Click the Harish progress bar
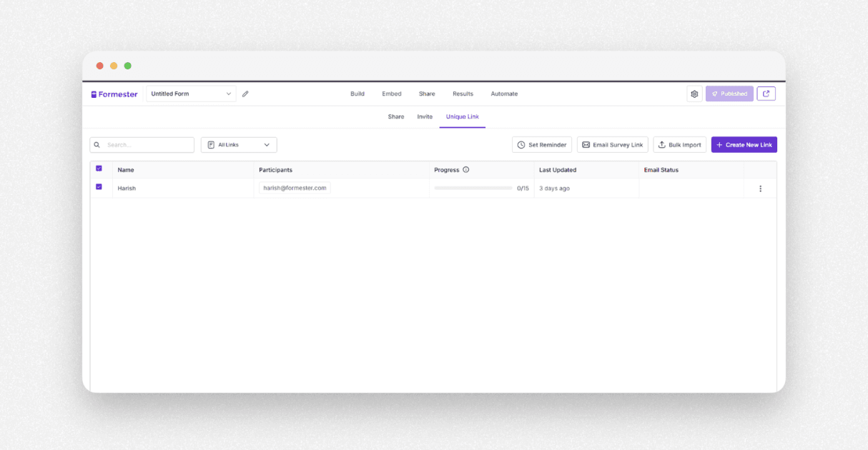The image size is (868, 450). point(473,189)
